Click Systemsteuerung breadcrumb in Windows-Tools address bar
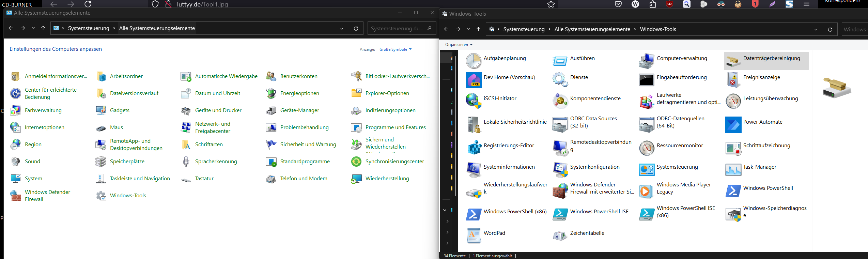Image resolution: width=868 pixels, height=259 pixels. pos(524,29)
